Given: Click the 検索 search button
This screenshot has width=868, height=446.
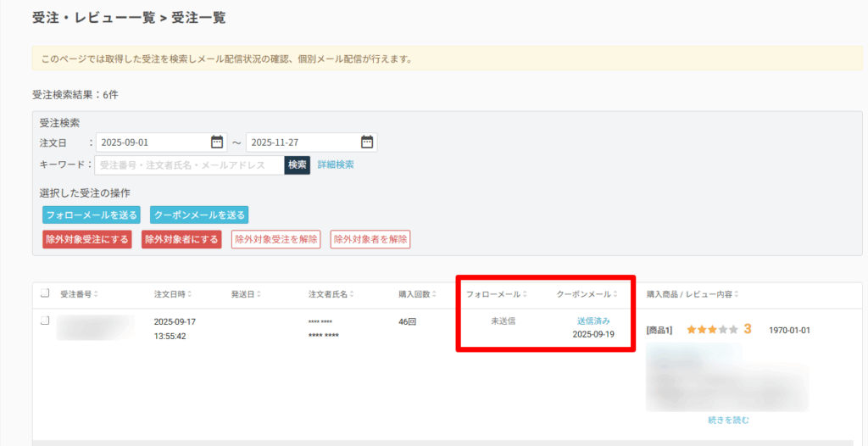Looking at the screenshot, I should 297,164.
